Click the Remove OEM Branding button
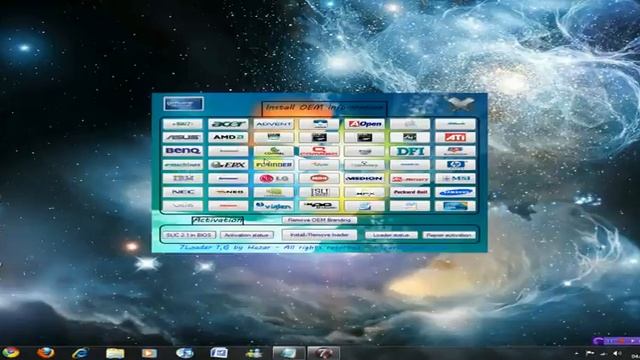640x360 pixels. coord(319,220)
